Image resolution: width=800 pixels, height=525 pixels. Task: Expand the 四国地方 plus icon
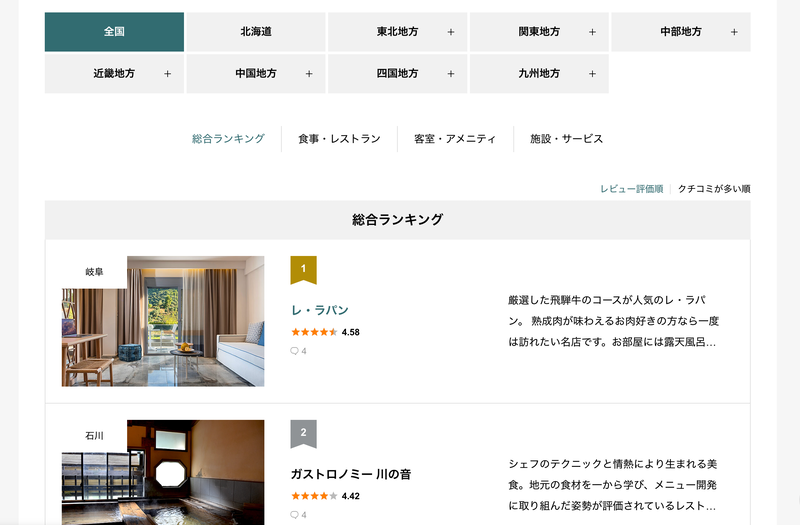pos(451,74)
